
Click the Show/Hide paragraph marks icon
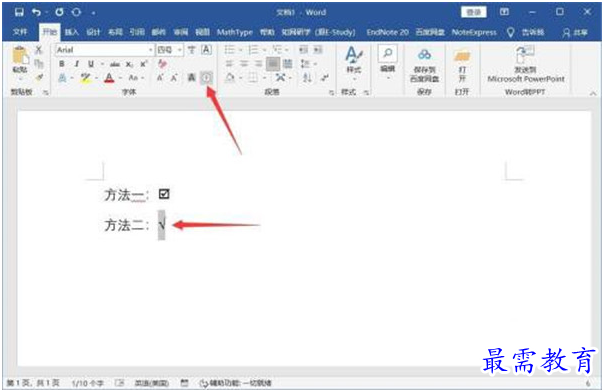pos(325,78)
